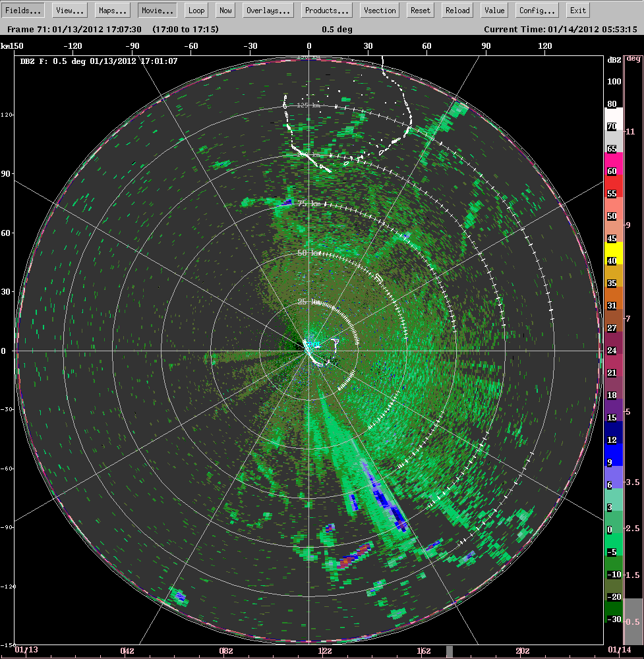Reload the radar data

point(456,10)
